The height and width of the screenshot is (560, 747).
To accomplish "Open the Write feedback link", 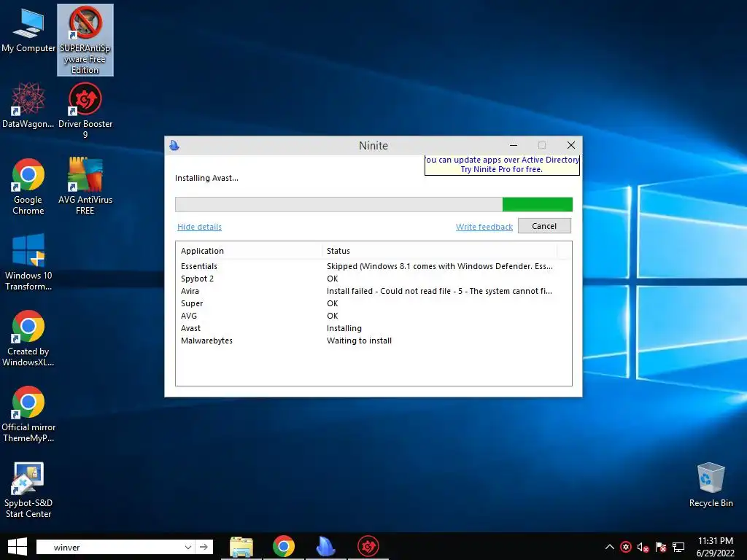I will tap(484, 227).
